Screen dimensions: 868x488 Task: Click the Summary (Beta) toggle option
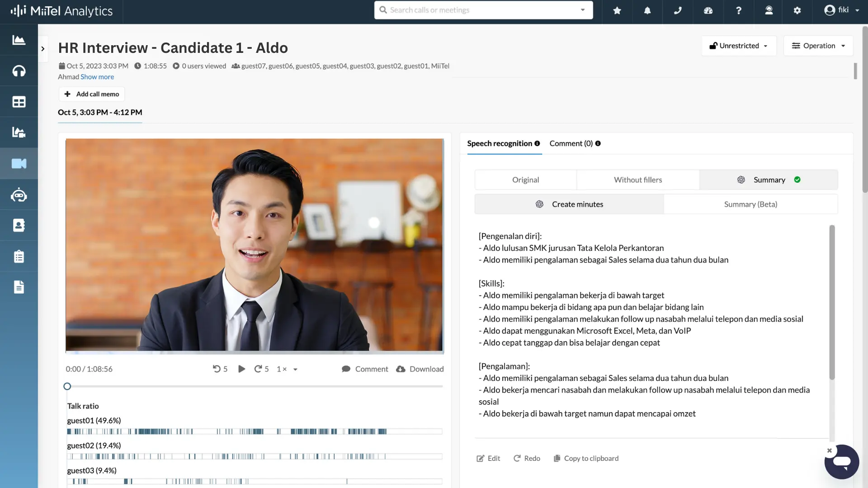tap(750, 204)
